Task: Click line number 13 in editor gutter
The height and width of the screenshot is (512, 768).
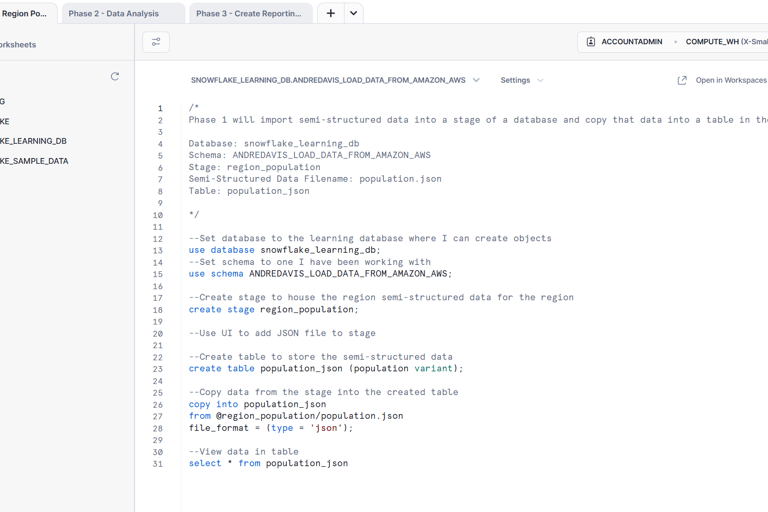Action: click(157, 251)
